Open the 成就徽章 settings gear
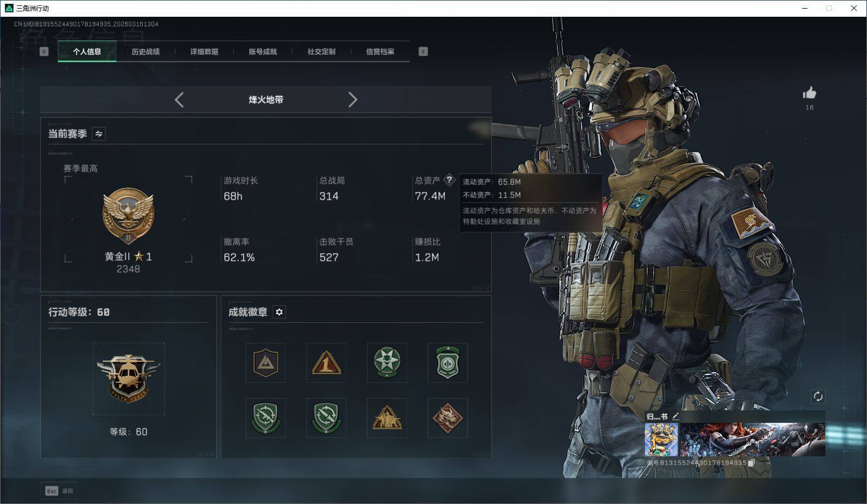Viewport: 867px width, 504px height. pyautogui.click(x=279, y=312)
